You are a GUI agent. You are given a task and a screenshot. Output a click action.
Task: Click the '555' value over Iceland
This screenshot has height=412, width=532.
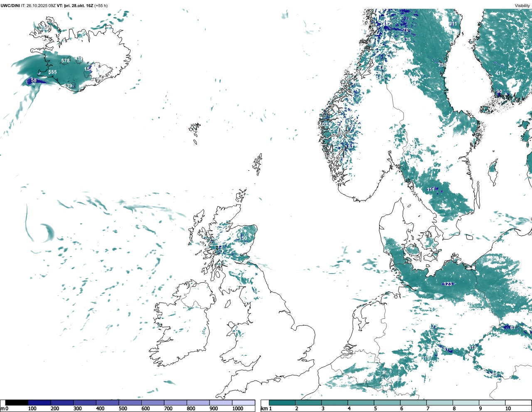click(x=52, y=72)
